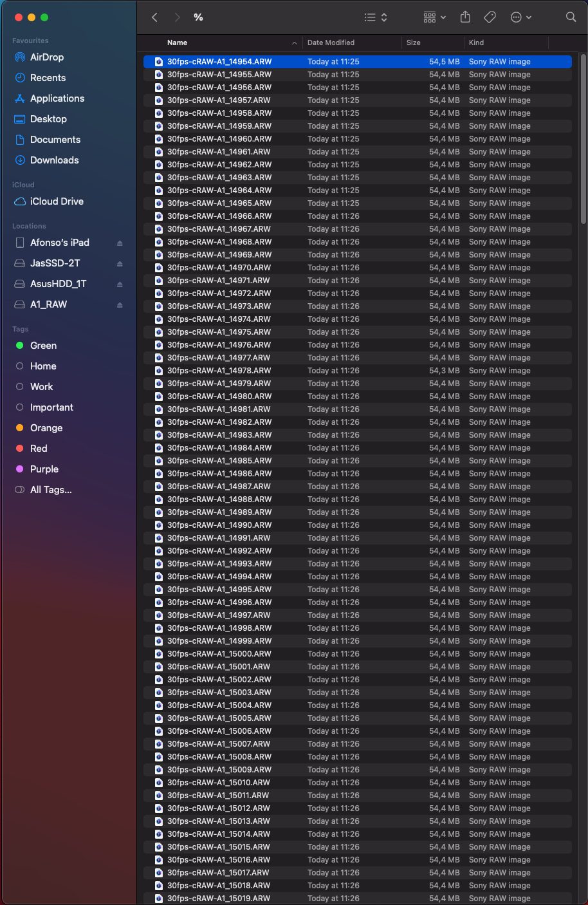
Task: Sort by the Size column header
Action: [x=414, y=42]
